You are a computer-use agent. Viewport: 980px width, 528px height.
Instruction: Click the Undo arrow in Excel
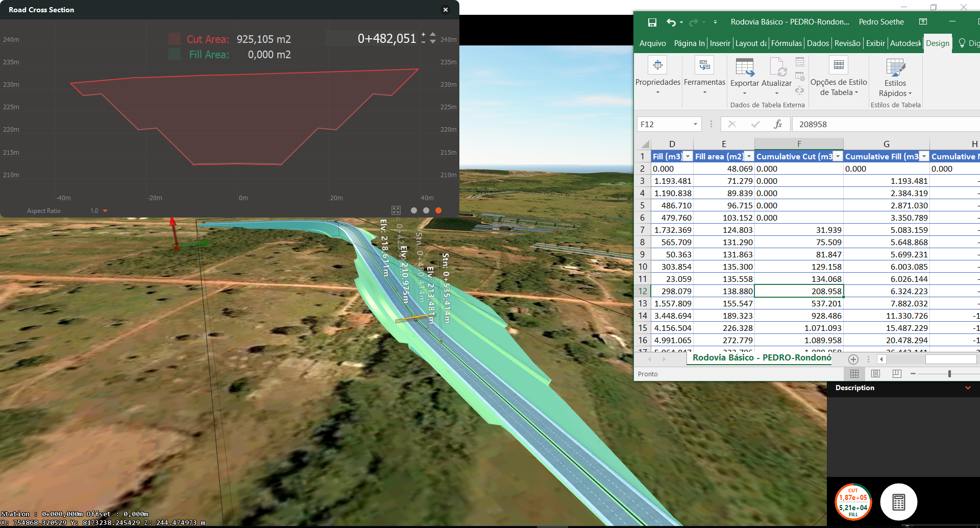(x=671, y=22)
